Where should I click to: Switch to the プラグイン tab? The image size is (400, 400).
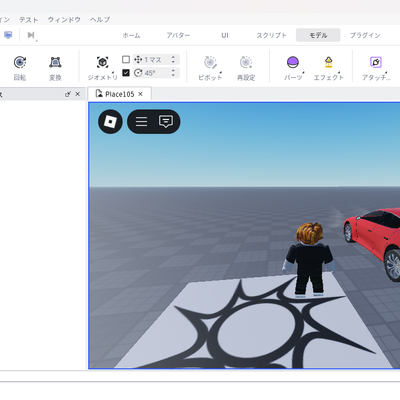365,35
